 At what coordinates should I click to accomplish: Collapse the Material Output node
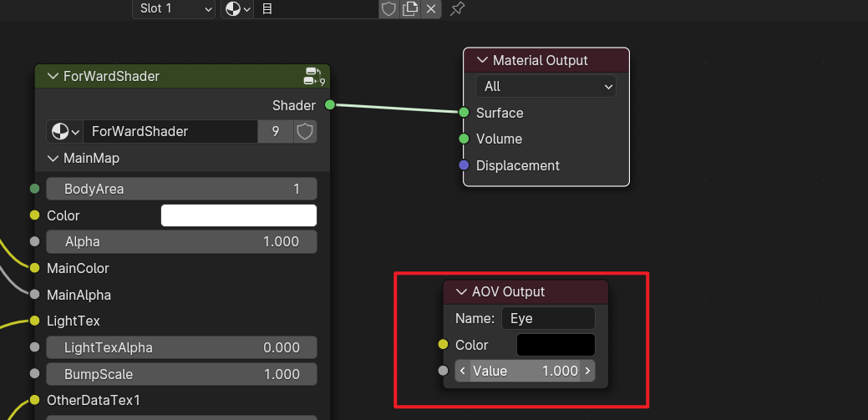point(481,60)
